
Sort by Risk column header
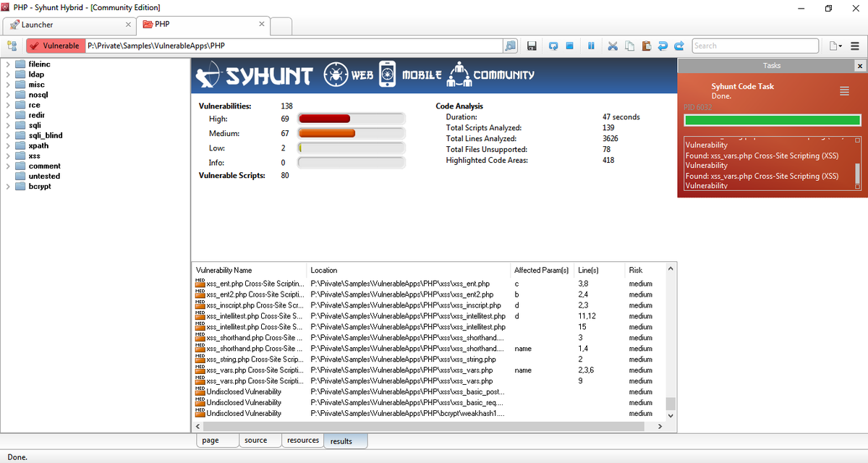click(645, 270)
